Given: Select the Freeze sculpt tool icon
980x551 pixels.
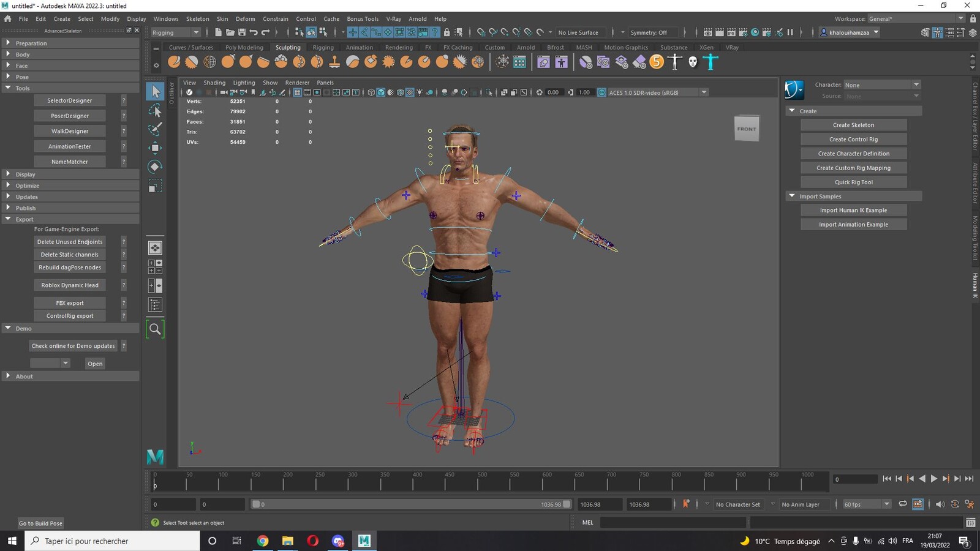Looking at the screenshot, I should point(478,62).
